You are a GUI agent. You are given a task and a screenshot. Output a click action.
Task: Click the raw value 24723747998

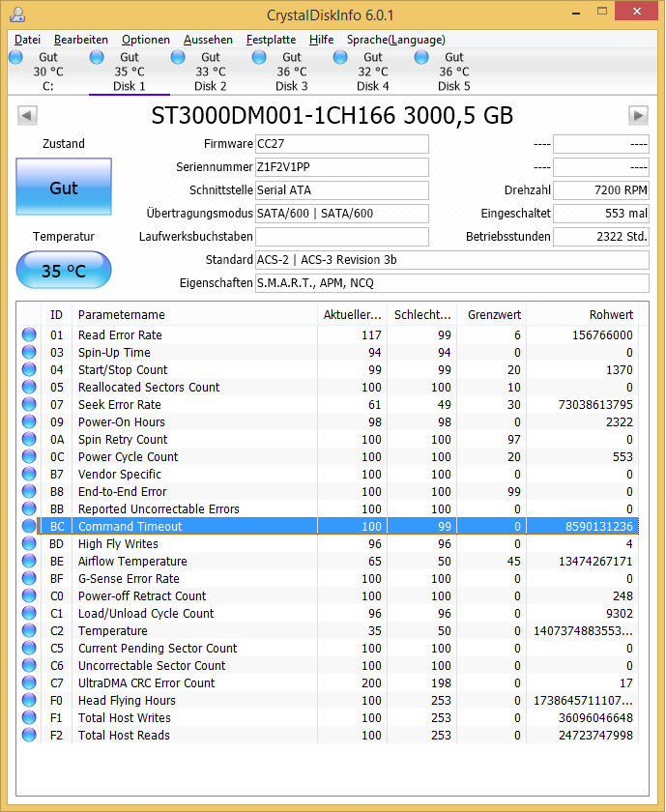(x=595, y=736)
